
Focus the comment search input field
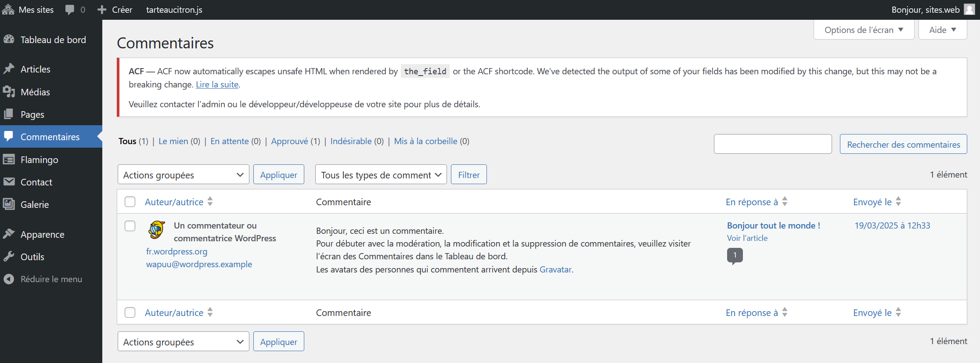click(773, 144)
